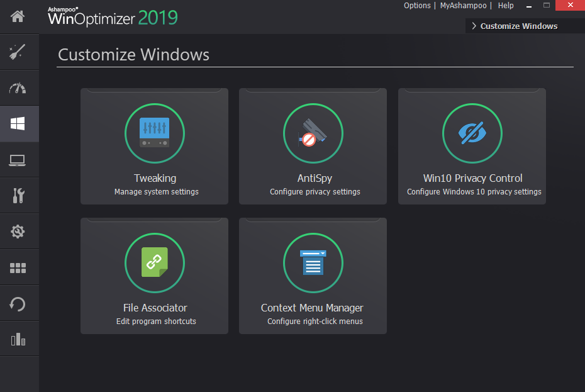Click the AntiSpy module title
Image resolution: width=585 pixels, height=392 pixels.
(x=315, y=179)
